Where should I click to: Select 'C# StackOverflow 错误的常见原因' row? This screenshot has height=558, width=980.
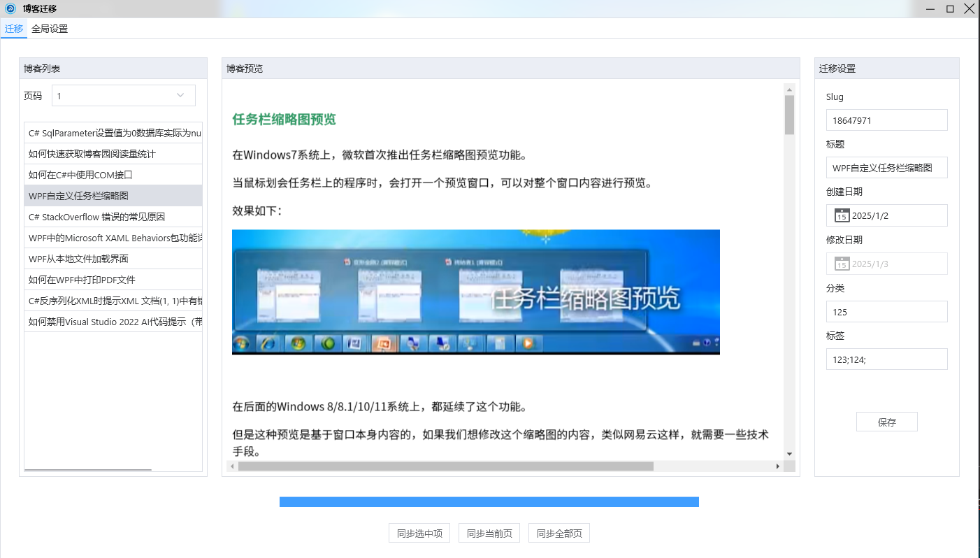[113, 217]
